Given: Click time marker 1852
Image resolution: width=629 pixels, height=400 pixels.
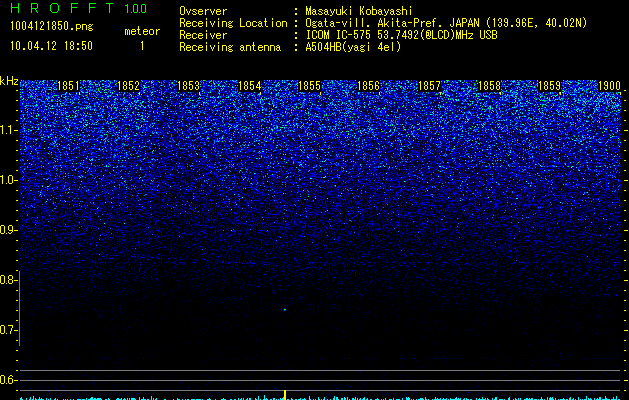Looking at the screenshot, I should tap(128, 86).
